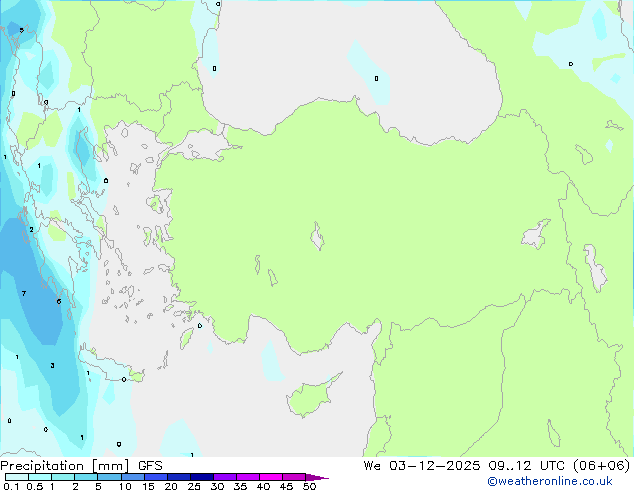Click the 35–40 mm purple legend box
Screen dimensions: 634x490
(247, 477)
